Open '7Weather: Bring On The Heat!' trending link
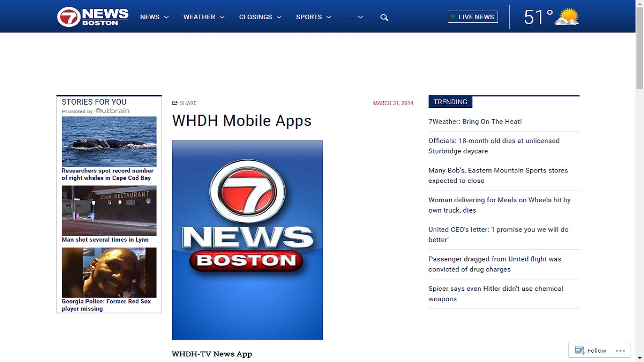Screen dimensions: 644x362 pyautogui.click(x=475, y=121)
